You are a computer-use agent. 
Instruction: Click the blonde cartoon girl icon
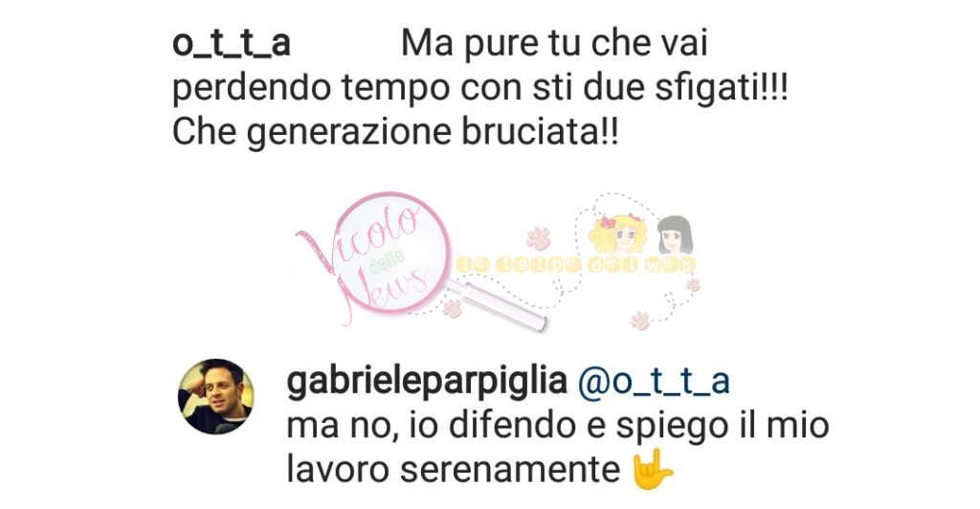tap(621, 233)
